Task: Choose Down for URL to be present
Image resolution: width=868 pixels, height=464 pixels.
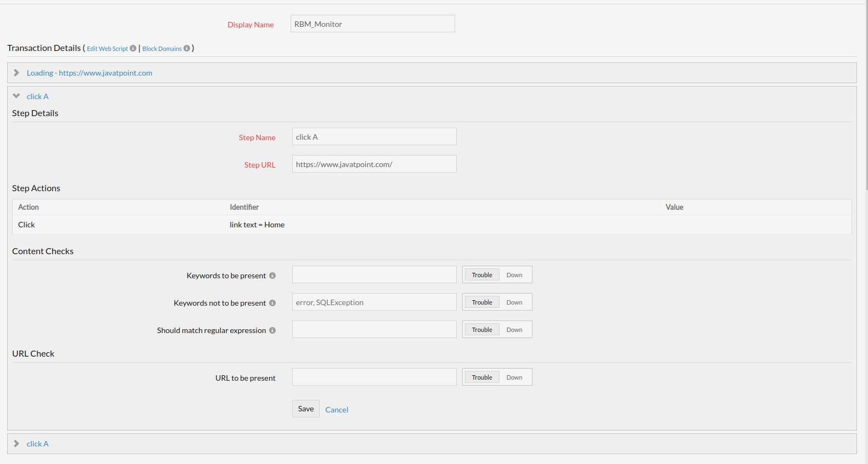Action: (514, 377)
